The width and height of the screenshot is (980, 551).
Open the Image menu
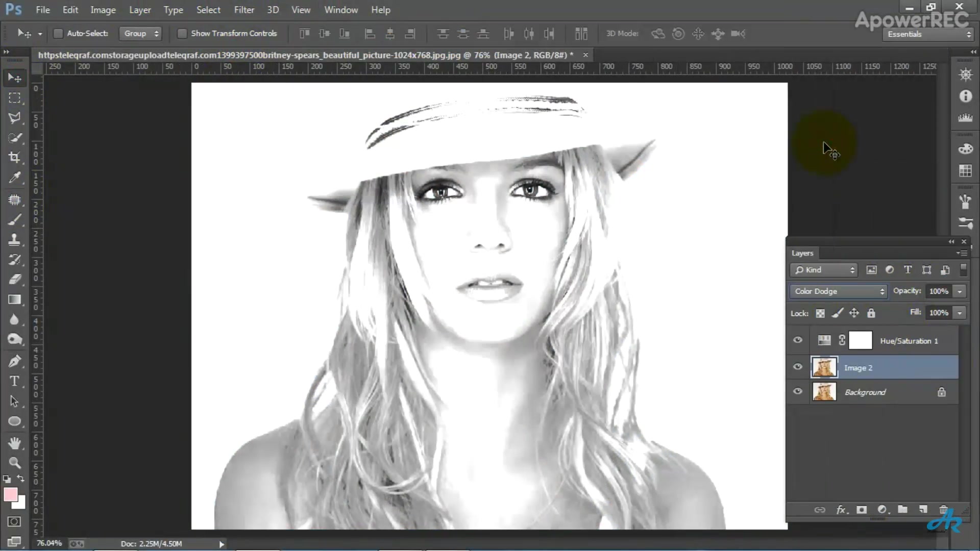(x=103, y=10)
